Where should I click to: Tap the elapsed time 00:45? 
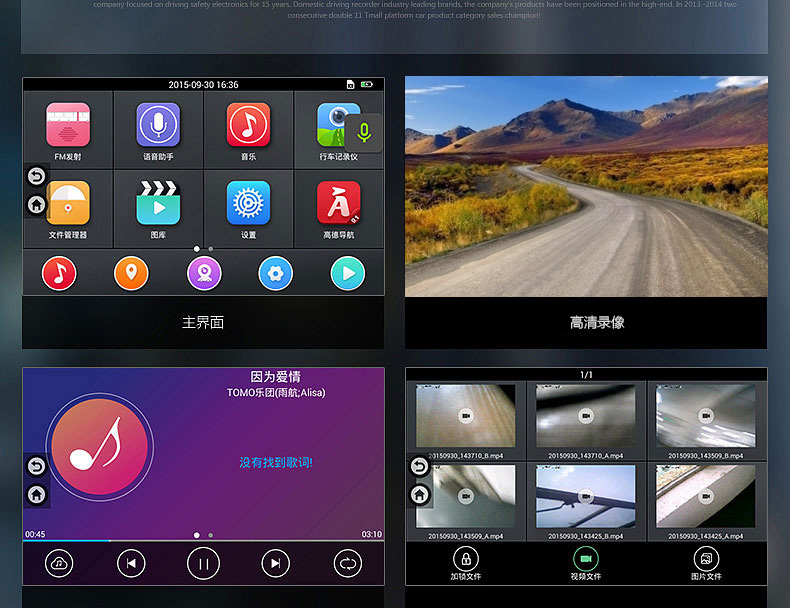tap(35, 534)
